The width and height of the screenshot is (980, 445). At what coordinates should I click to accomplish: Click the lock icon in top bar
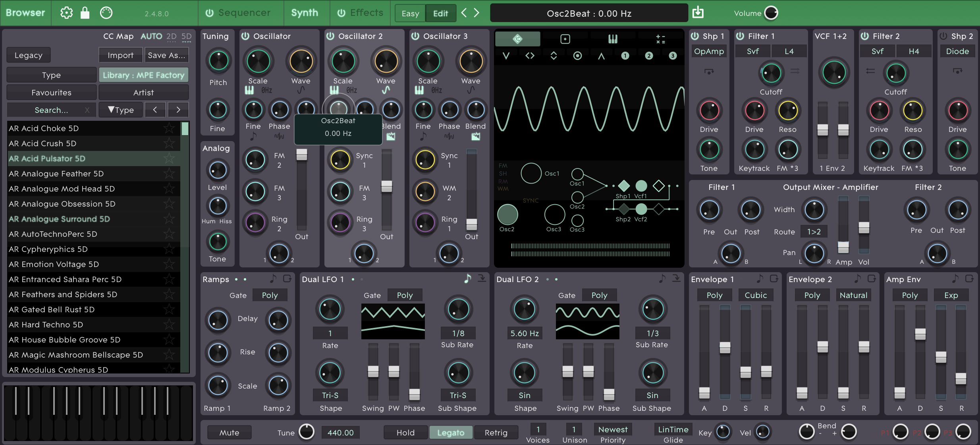[x=85, y=13]
